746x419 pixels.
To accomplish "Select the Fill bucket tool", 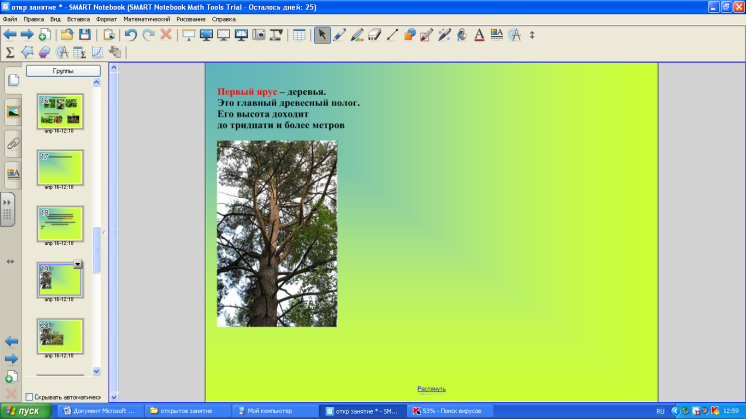I will pyautogui.click(x=462, y=35).
